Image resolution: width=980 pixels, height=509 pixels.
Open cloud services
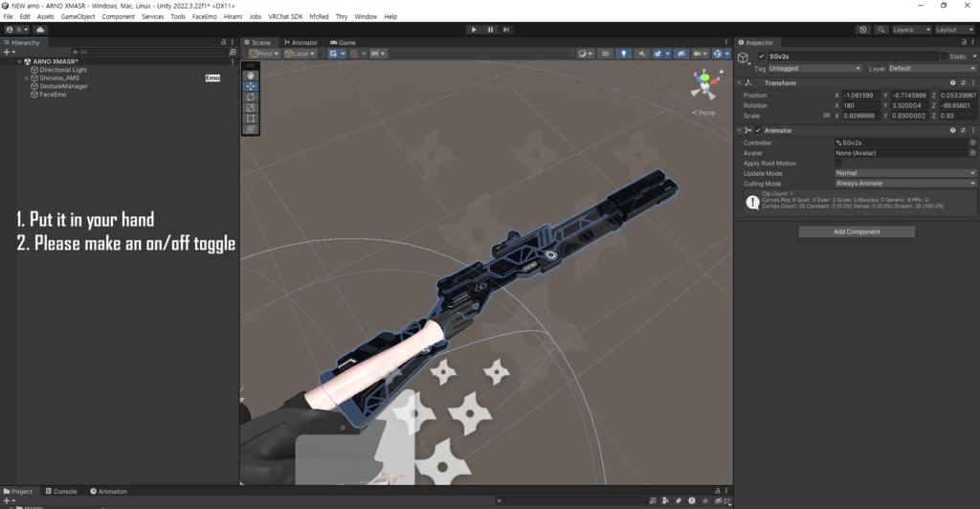click(40, 30)
